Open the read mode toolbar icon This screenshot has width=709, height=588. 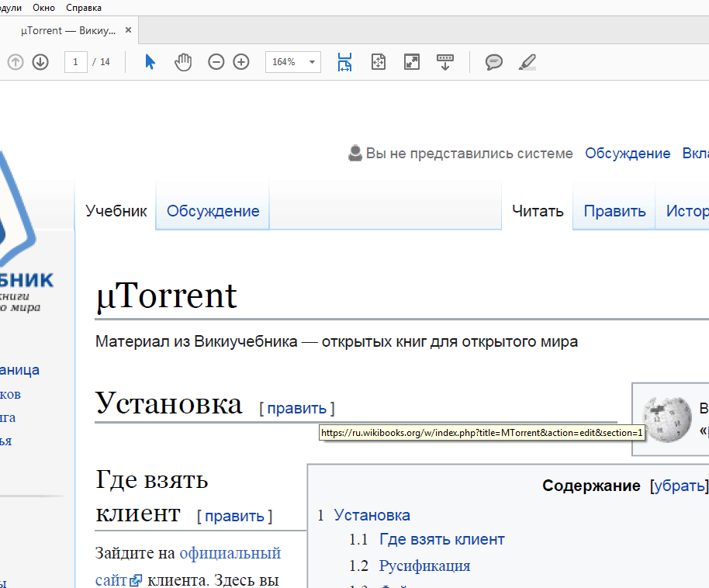(445, 62)
